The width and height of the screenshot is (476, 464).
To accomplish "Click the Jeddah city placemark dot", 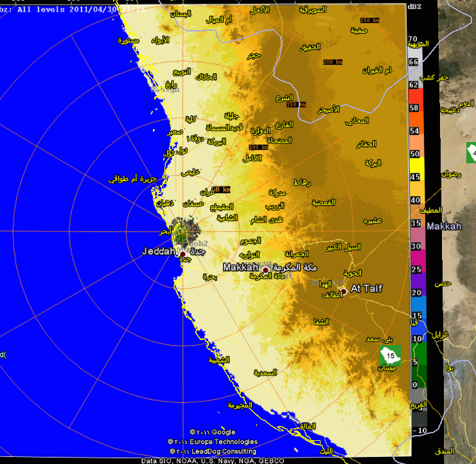I will click(182, 254).
